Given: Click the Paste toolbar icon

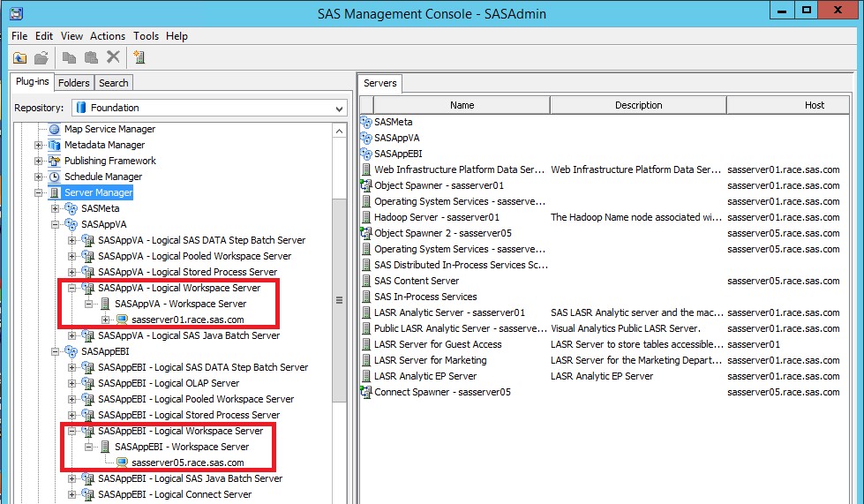Looking at the screenshot, I should click(x=91, y=58).
